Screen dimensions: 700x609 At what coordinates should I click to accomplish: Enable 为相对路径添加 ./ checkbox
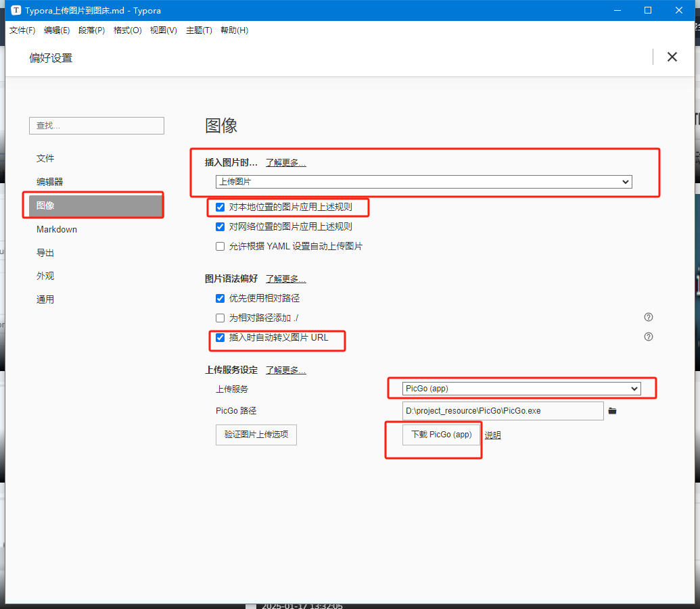(x=220, y=318)
